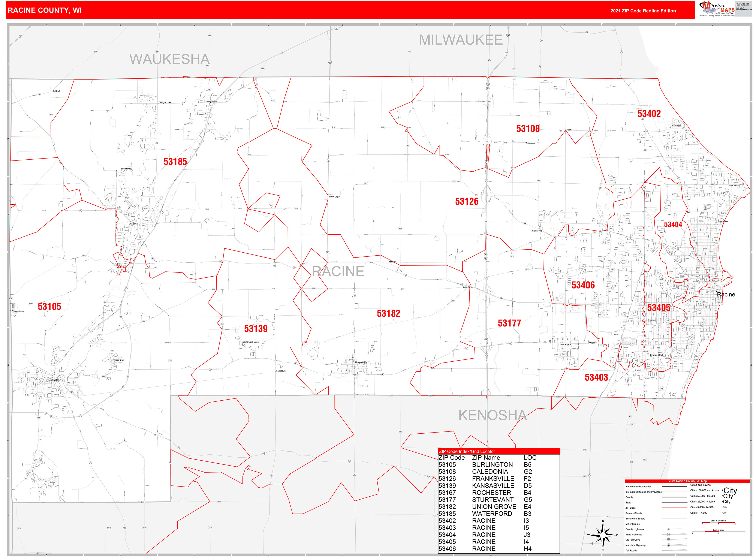Click the Tichigan Lake label

click(165, 102)
